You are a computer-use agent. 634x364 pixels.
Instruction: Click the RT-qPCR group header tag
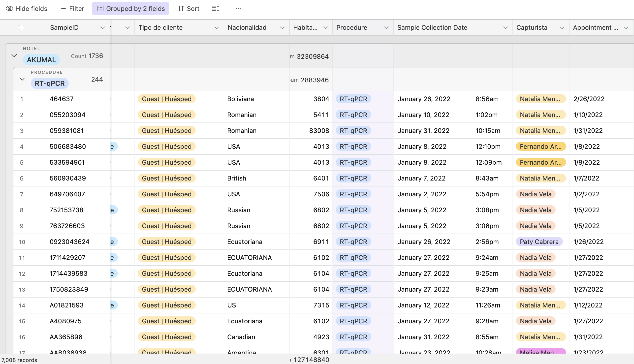[x=50, y=83]
